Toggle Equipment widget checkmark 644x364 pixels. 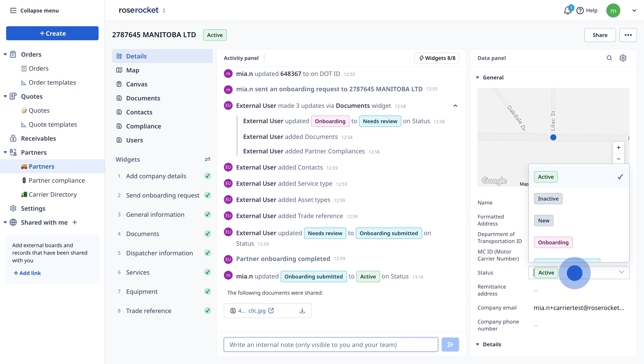point(207,292)
